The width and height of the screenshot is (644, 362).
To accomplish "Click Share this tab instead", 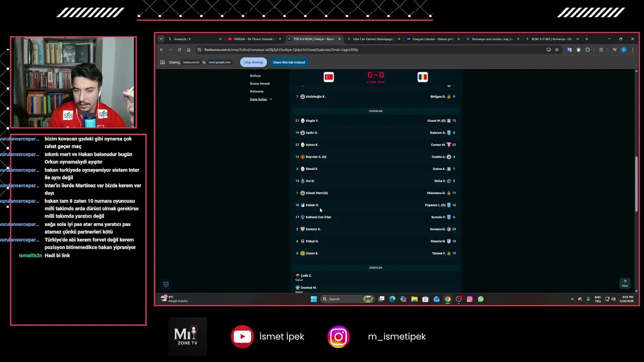I will (289, 62).
